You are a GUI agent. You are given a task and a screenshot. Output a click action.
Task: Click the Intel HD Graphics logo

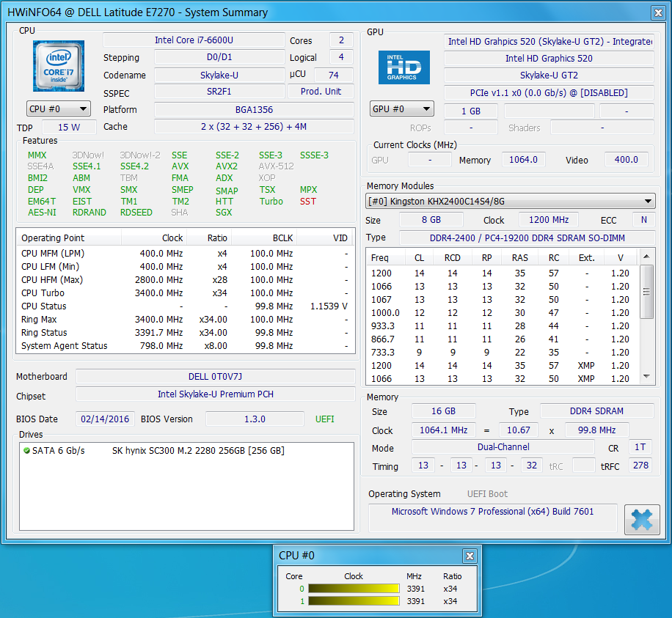[x=403, y=67]
